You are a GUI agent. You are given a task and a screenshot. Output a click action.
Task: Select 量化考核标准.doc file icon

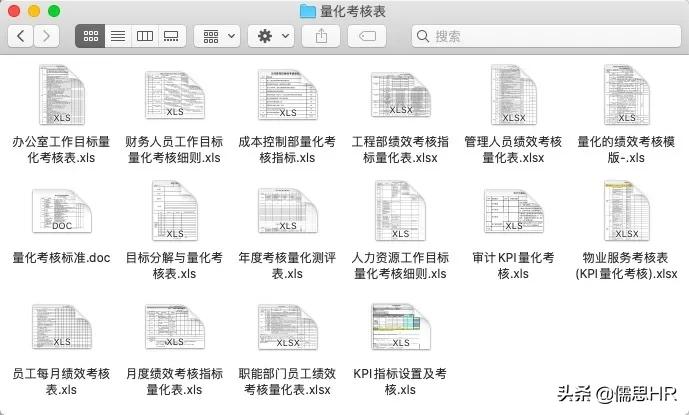click(x=62, y=211)
